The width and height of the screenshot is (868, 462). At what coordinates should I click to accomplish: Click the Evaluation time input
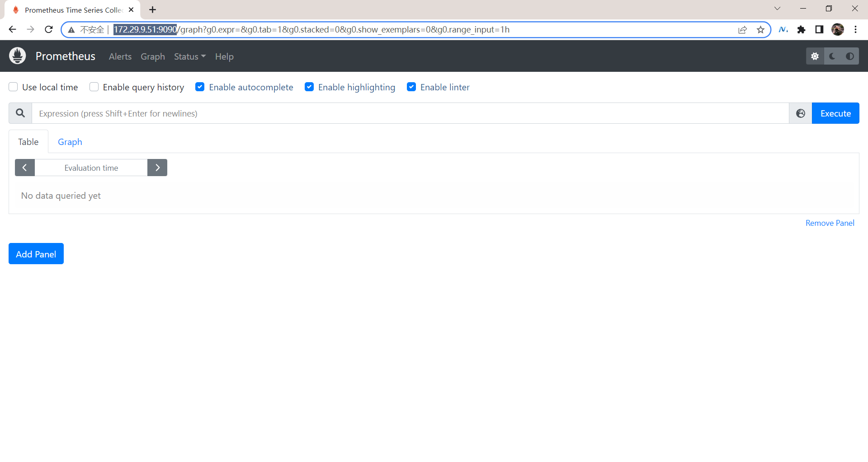coord(91,168)
